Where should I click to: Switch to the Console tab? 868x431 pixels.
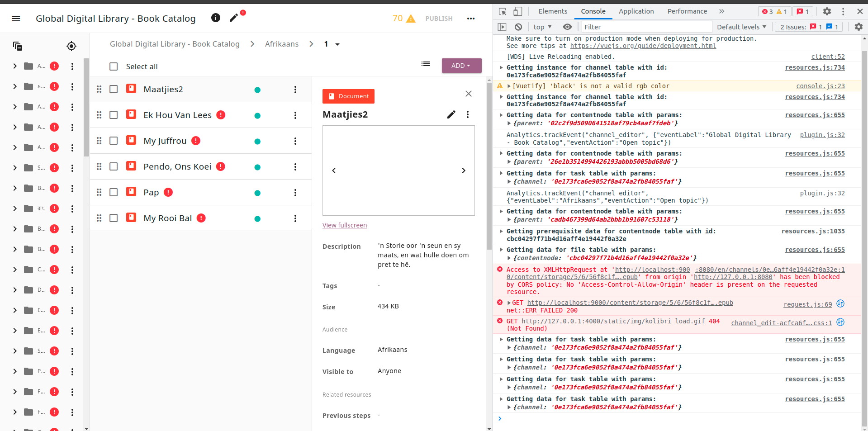[593, 11]
